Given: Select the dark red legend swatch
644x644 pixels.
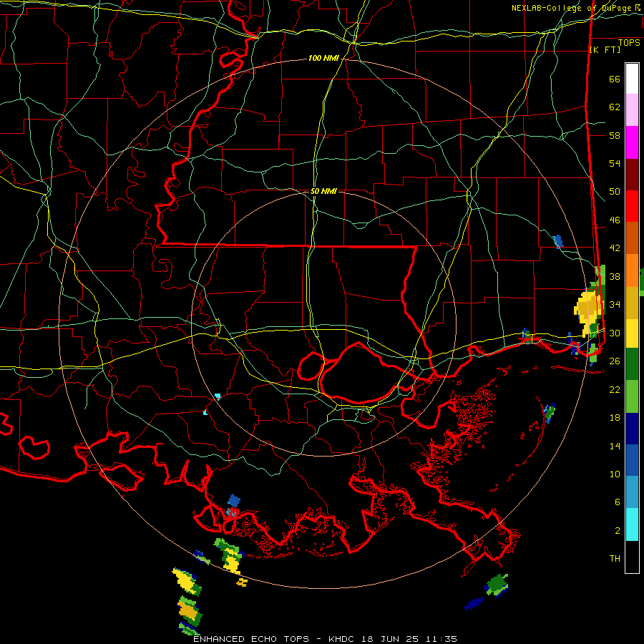Looking at the screenshot, I should click(632, 175).
